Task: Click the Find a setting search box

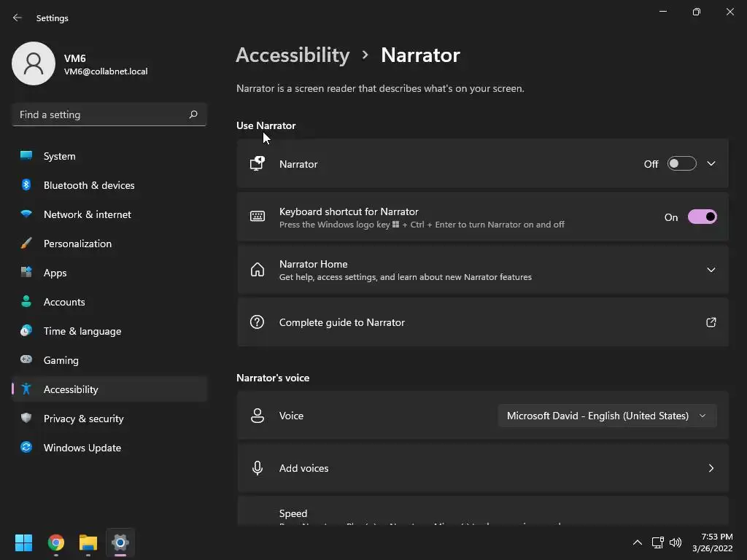Action: pyautogui.click(x=101, y=114)
